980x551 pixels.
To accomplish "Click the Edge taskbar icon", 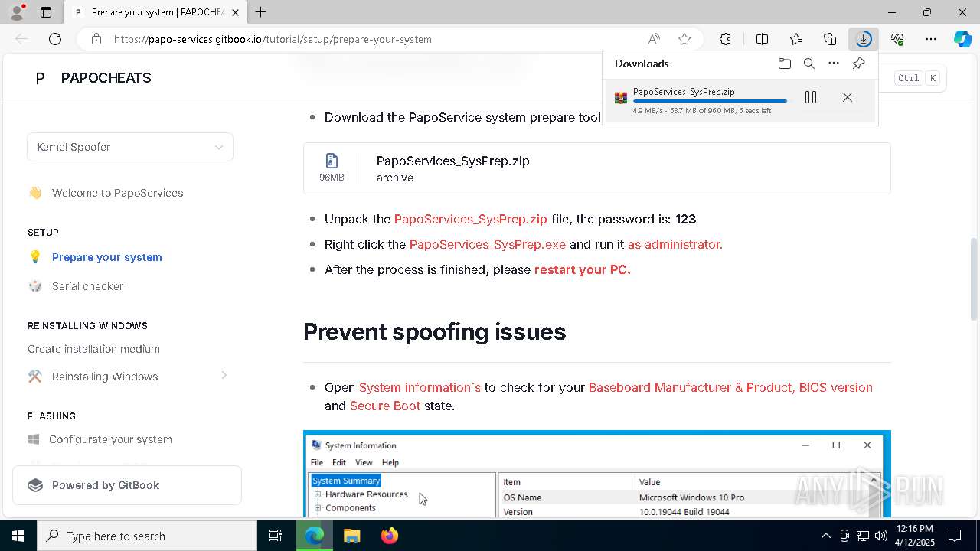I will [315, 536].
